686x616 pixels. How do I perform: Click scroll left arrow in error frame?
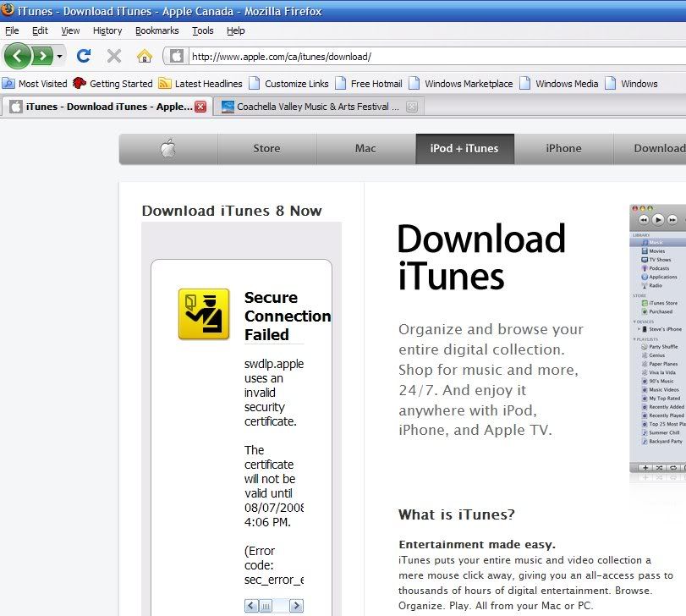pyautogui.click(x=251, y=606)
